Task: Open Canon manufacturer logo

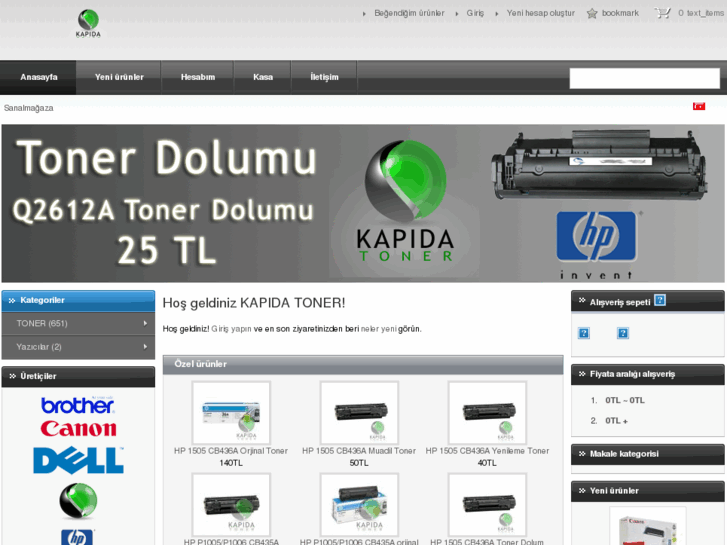Action: 78,429
